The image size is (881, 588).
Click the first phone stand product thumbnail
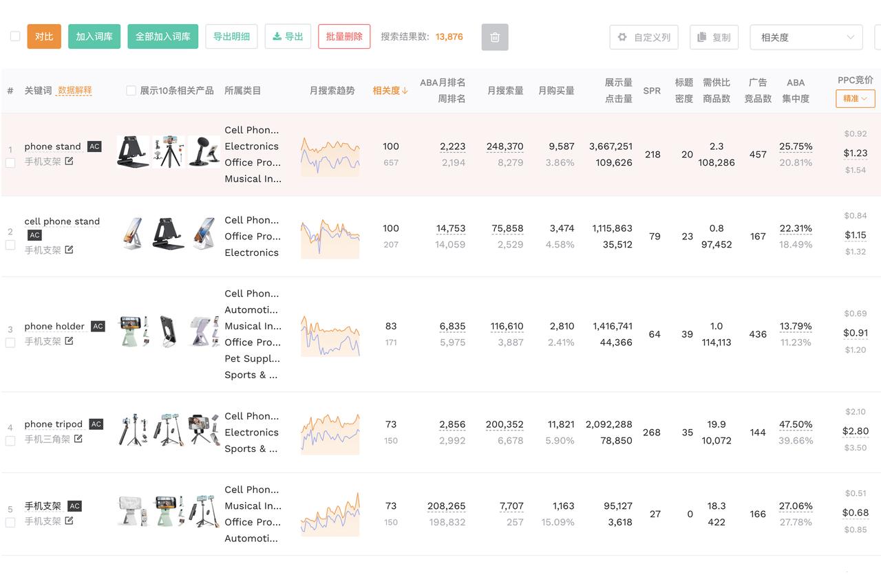tap(133, 151)
